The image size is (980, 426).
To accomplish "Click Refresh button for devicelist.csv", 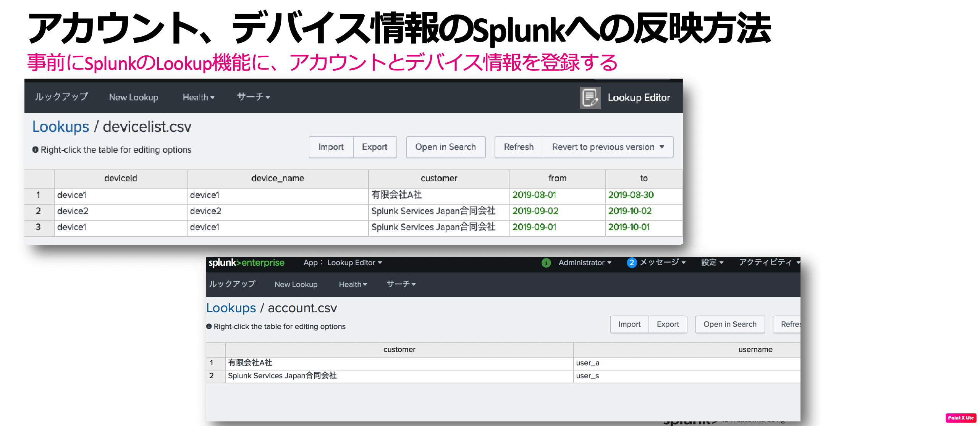I will [519, 147].
